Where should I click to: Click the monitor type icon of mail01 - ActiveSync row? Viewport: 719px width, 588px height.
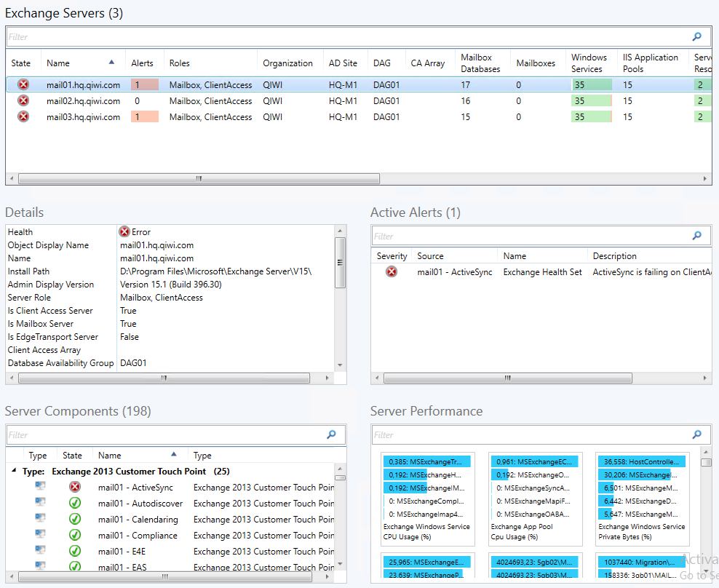click(x=40, y=486)
